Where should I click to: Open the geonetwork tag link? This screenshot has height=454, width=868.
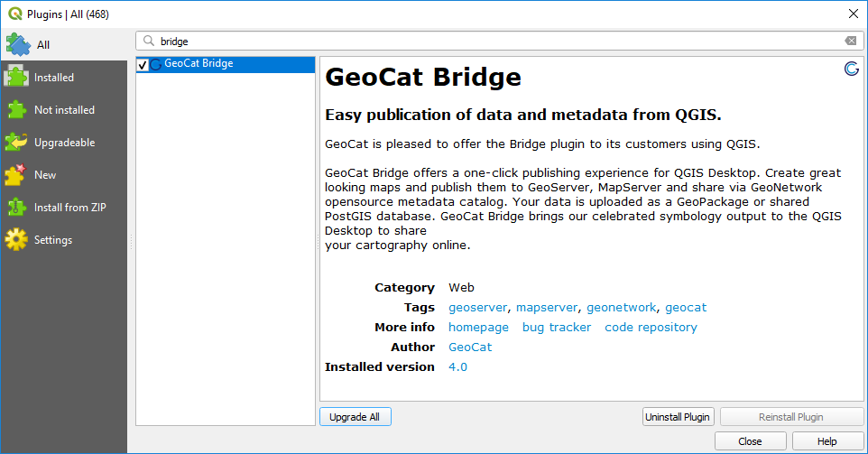coord(621,308)
